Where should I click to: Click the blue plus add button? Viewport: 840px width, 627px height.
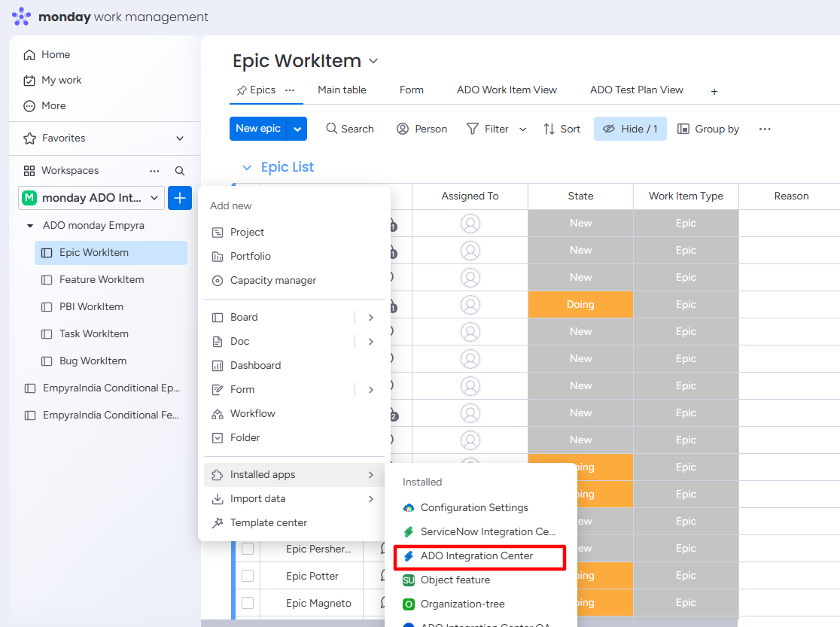coord(180,198)
